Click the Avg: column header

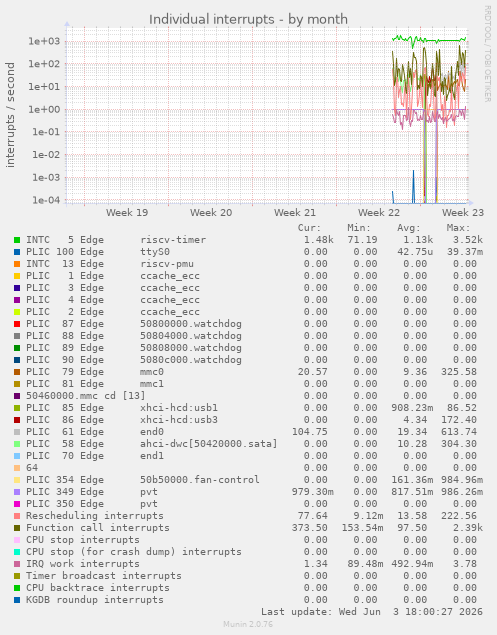pos(409,228)
